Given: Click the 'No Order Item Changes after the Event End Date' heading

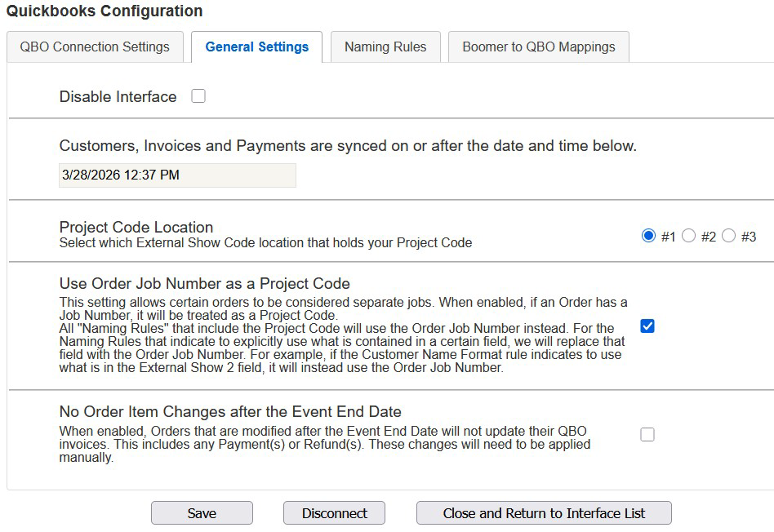Looking at the screenshot, I should [230, 411].
